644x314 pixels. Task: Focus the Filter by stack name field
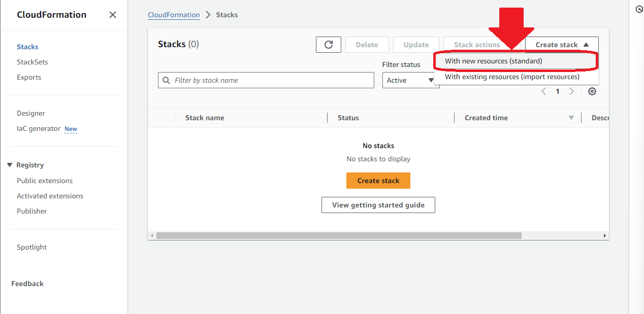click(x=266, y=80)
